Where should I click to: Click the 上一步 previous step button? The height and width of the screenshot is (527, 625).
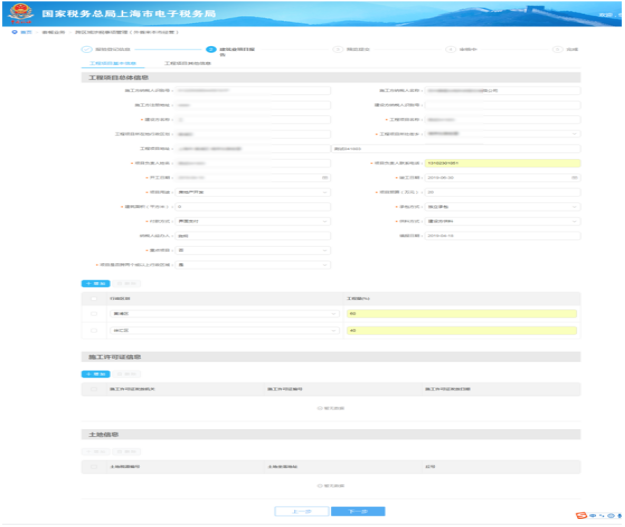point(302,511)
